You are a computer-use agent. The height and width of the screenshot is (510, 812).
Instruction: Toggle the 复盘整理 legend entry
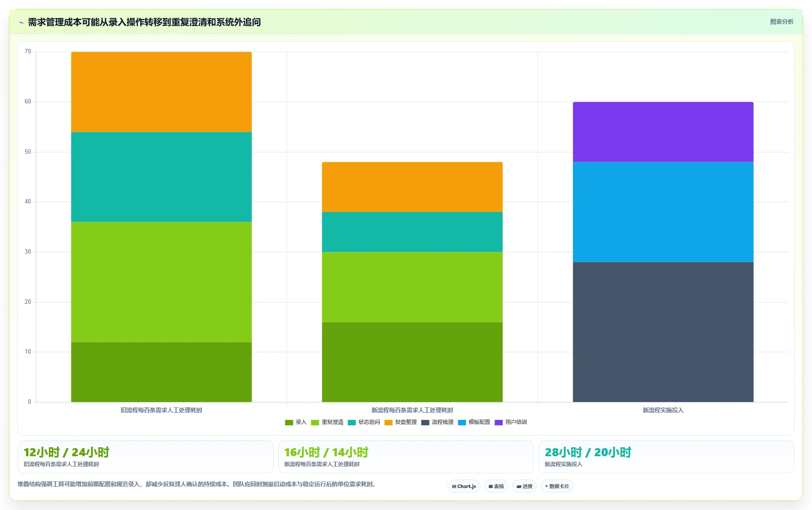pos(400,422)
